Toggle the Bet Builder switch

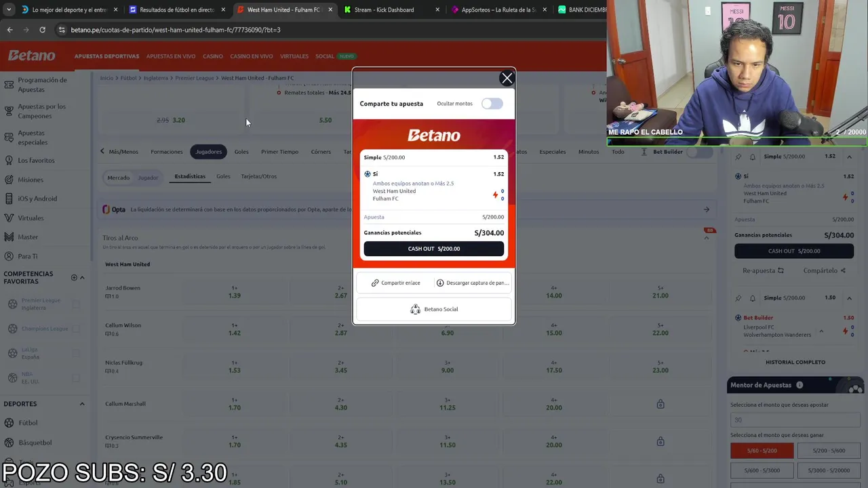[699, 152]
